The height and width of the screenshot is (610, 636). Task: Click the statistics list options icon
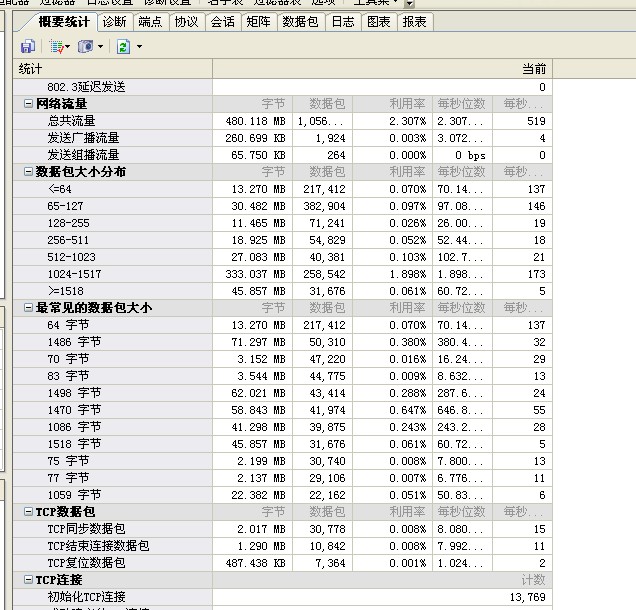tap(56, 47)
